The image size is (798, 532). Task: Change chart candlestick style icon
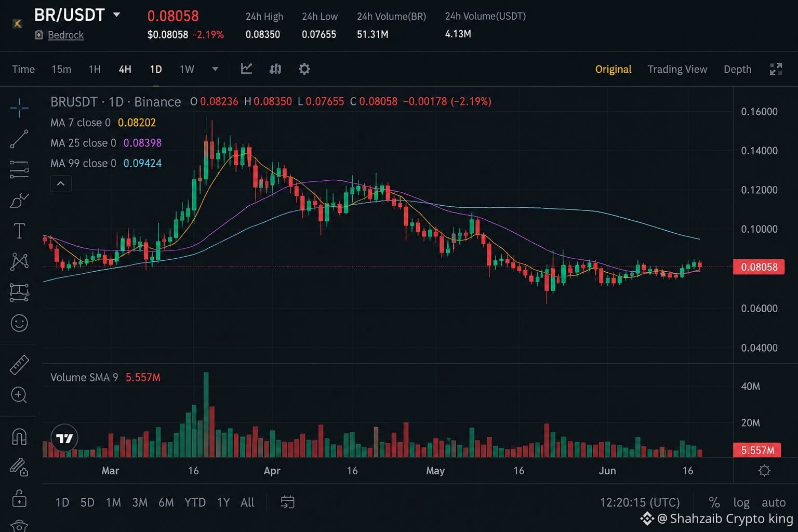(x=275, y=69)
